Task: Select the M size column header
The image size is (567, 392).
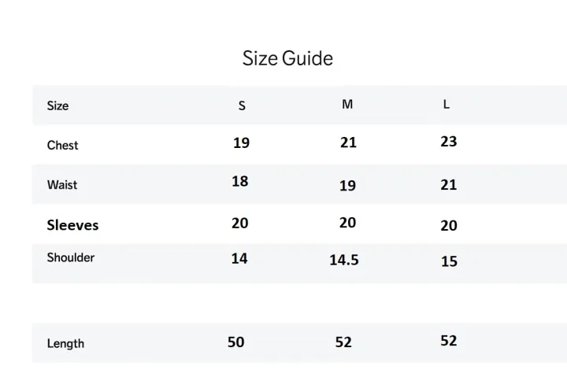Action: point(347,105)
